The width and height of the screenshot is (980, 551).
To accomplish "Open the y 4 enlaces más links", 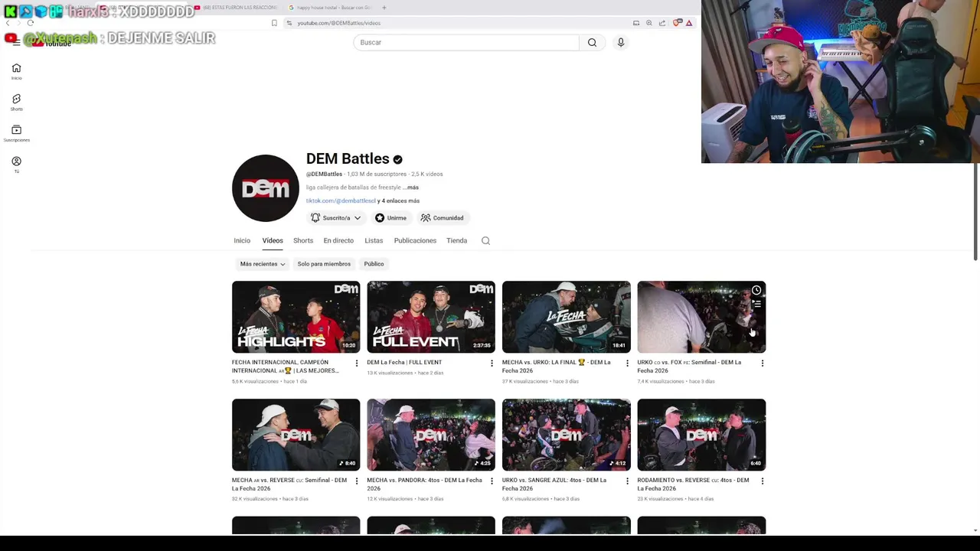I will pos(398,201).
